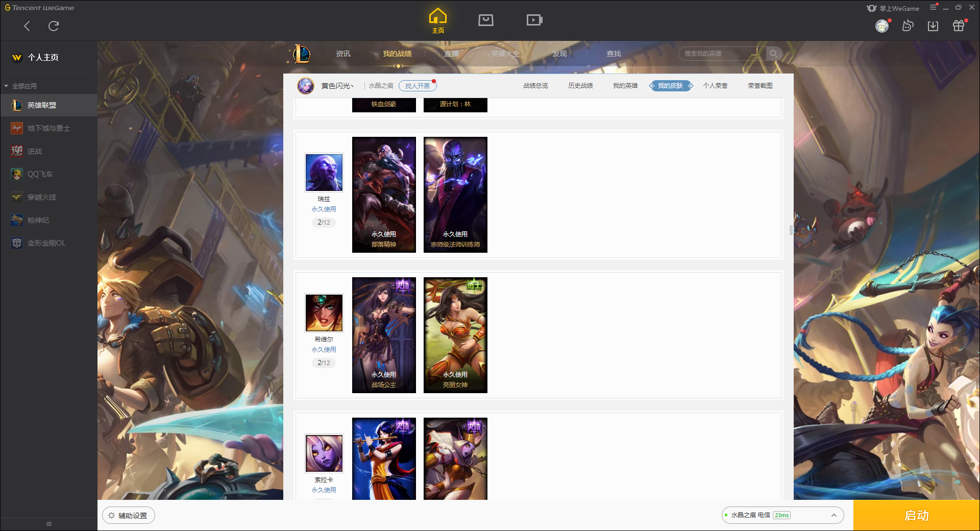Click the 瑞兹 champion portrait

[x=324, y=173]
